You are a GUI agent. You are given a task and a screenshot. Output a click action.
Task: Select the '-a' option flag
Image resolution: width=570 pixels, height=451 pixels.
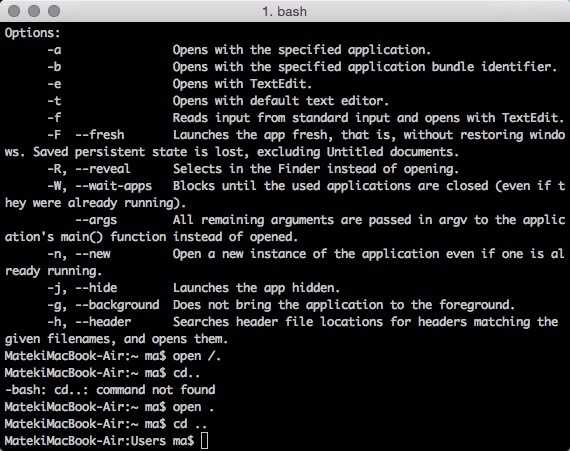pyautogui.click(x=54, y=50)
